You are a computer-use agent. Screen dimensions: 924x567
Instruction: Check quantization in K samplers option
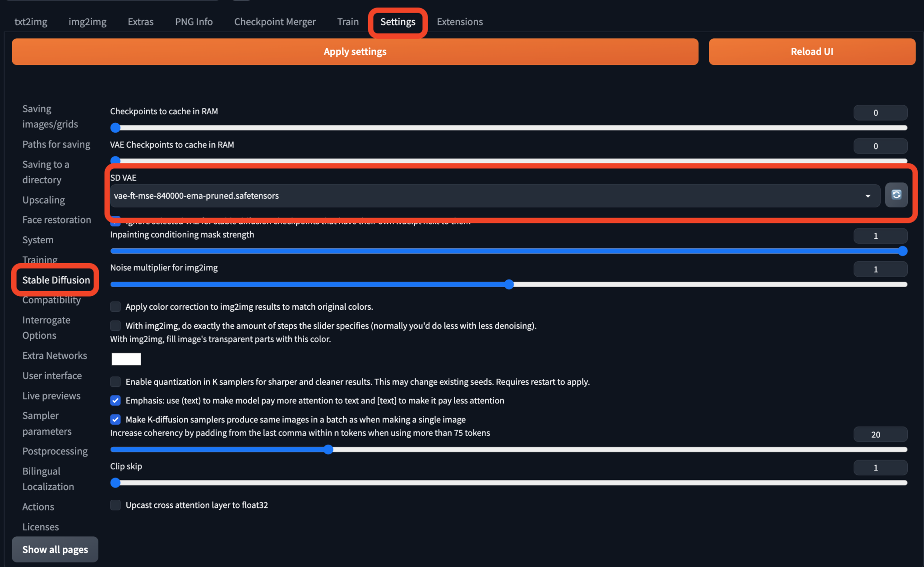click(x=115, y=382)
